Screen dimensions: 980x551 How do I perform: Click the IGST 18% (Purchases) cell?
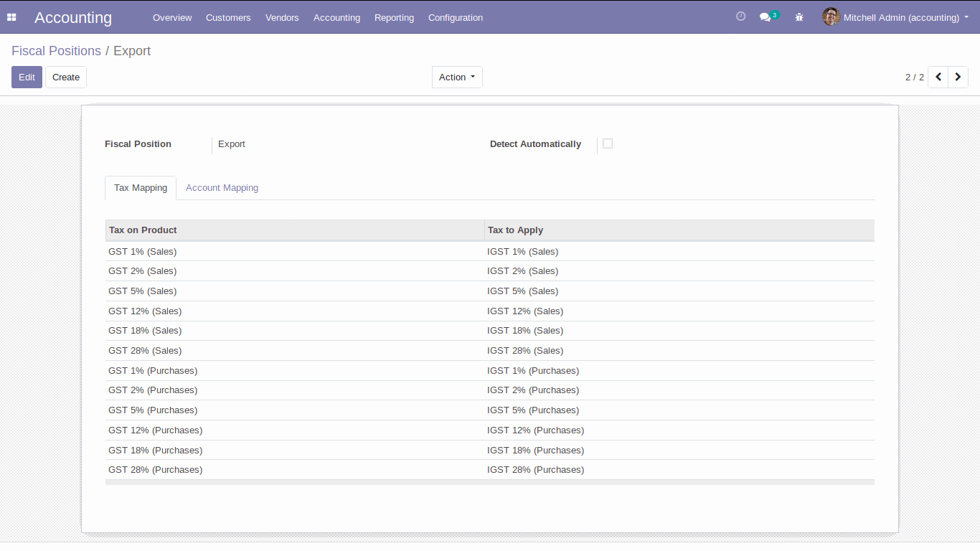pos(679,450)
